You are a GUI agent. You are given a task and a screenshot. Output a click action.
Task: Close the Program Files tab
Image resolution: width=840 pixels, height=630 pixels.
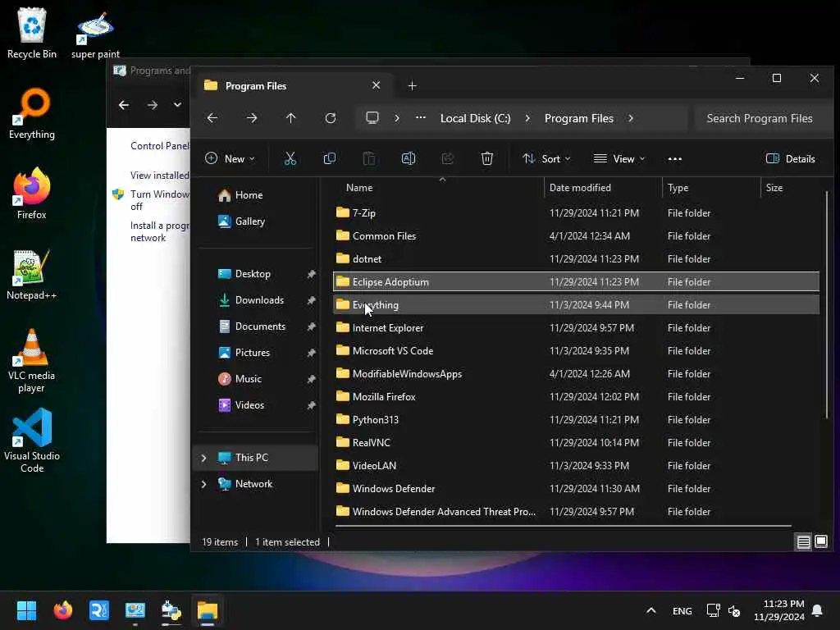tap(376, 85)
